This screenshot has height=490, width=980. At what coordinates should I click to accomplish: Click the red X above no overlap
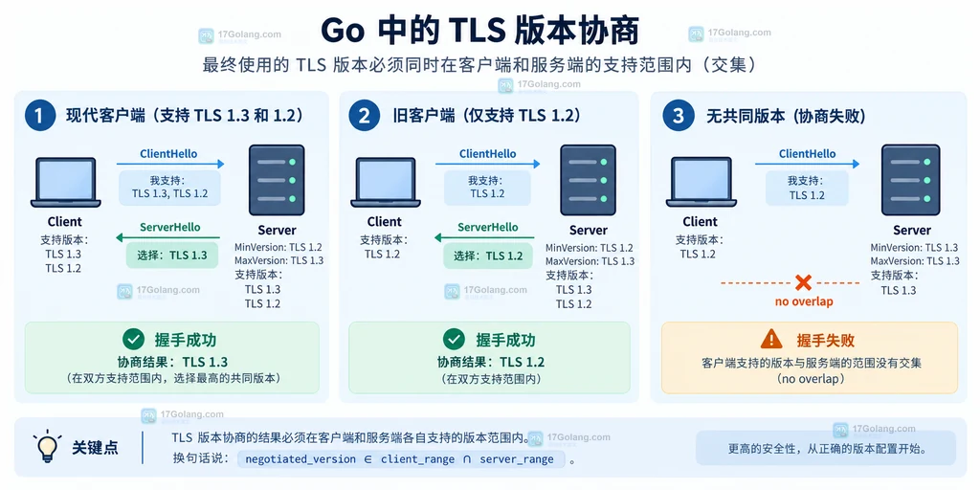coord(803,282)
